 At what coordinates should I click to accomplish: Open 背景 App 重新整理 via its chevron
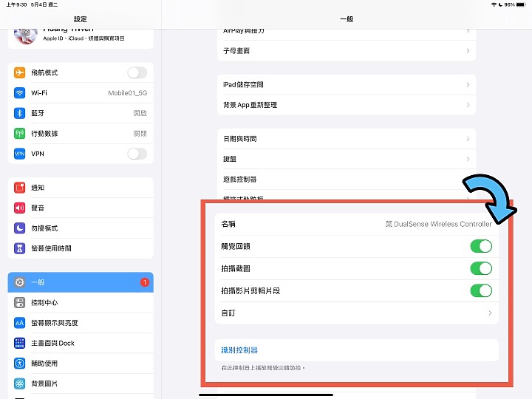point(468,105)
